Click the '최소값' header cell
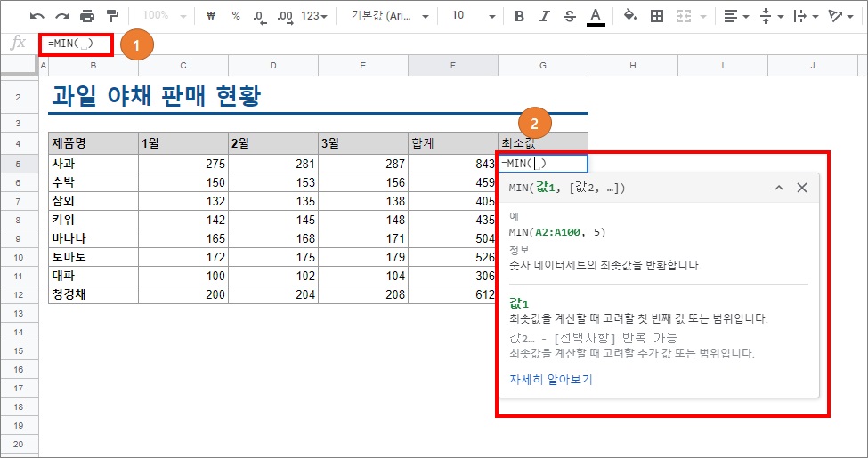The image size is (868, 458). pos(542,143)
